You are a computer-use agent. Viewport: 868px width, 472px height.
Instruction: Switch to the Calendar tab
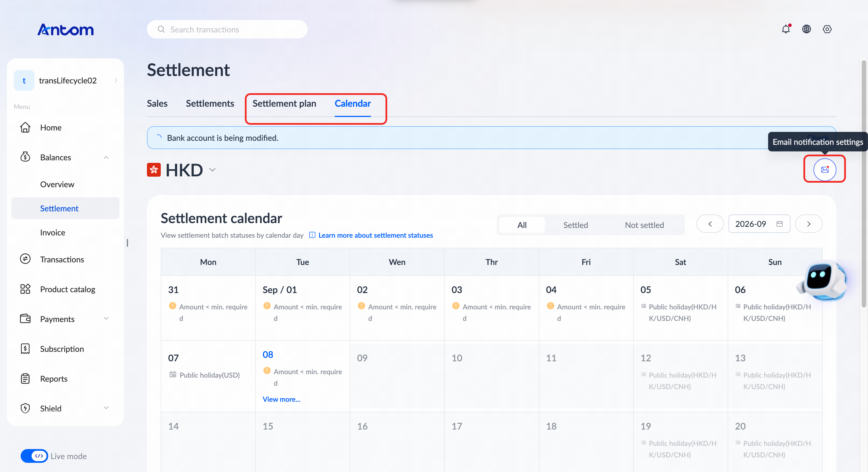(352, 103)
